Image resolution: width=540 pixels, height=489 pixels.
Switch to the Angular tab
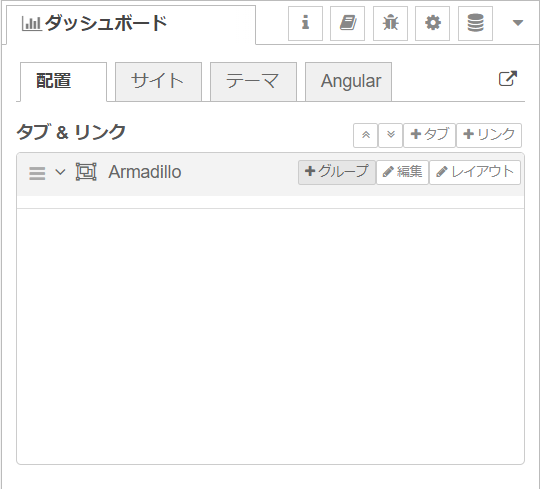[349, 82]
